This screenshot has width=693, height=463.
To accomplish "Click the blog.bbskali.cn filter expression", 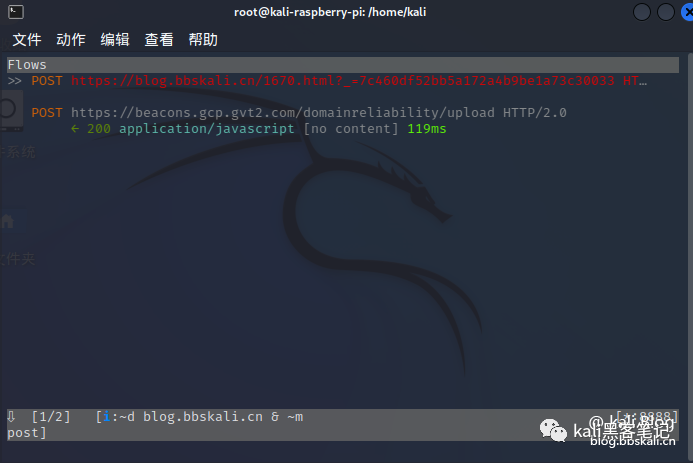I will tap(203, 417).
